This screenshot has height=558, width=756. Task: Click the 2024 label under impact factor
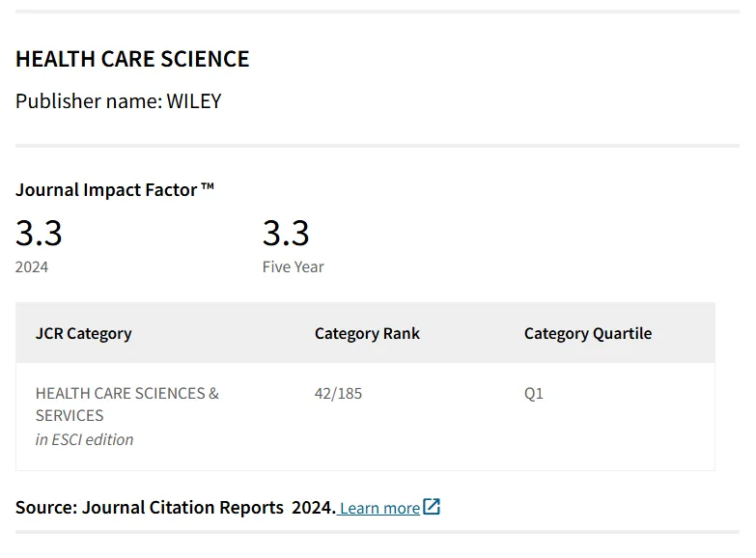point(32,266)
